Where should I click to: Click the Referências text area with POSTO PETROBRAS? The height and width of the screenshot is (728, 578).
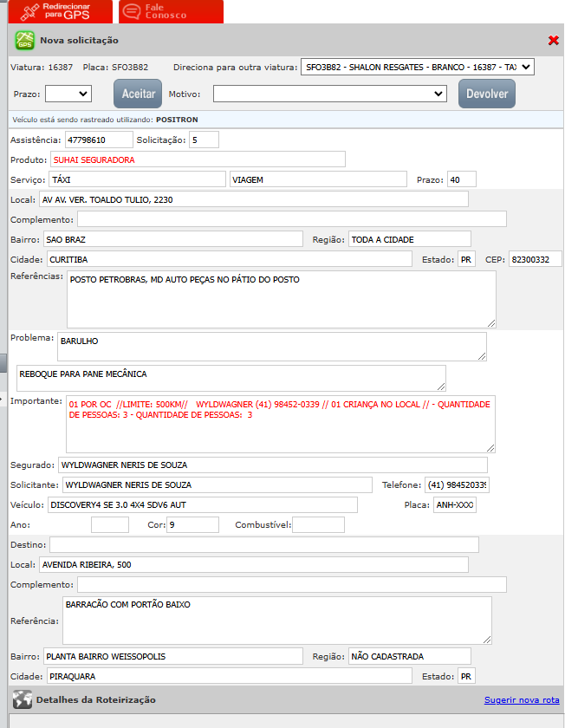pyautogui.click(x=281, y=299)
